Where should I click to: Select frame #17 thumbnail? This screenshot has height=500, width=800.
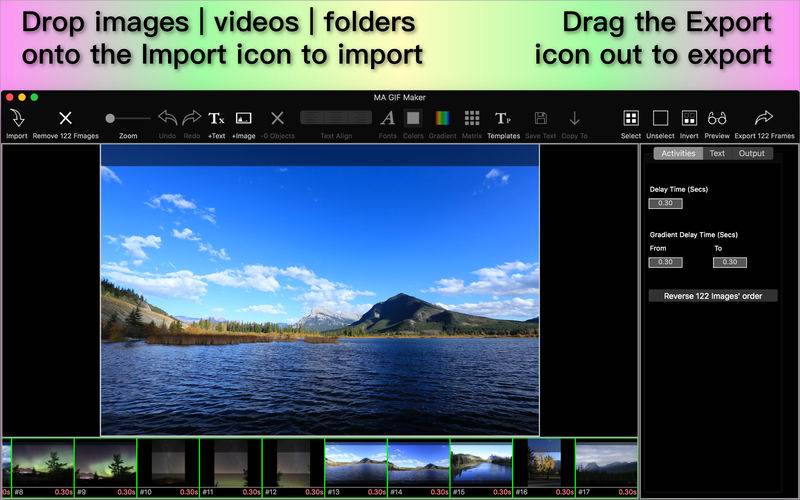(606, 467)
